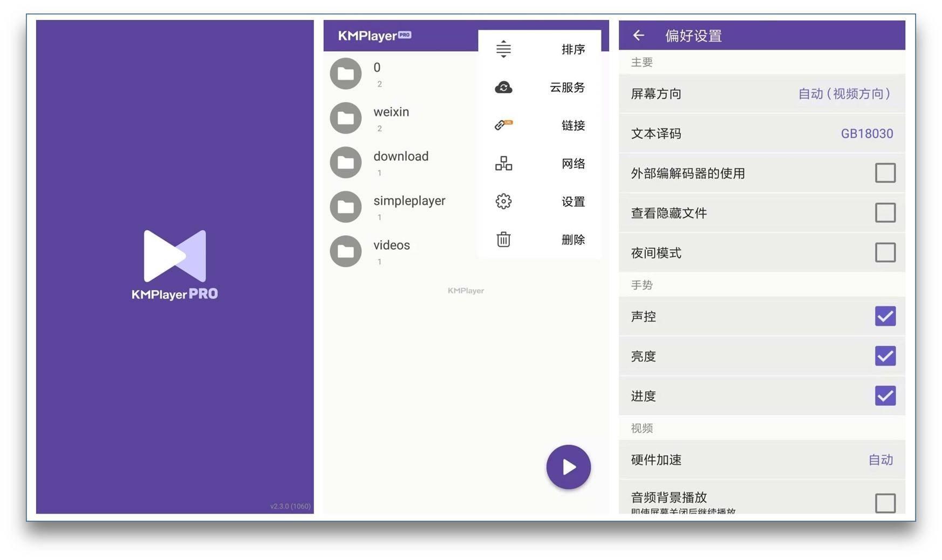Click the 音频背景播放 label

tap(669, 497)
